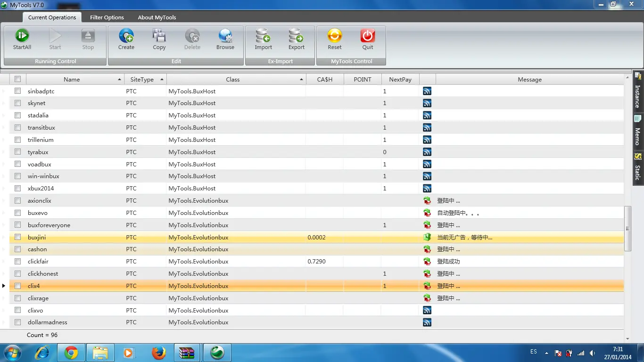The width and height of the screenshot is (644, 362).
Task: Click the Reset icon
Action: point(335,36)
